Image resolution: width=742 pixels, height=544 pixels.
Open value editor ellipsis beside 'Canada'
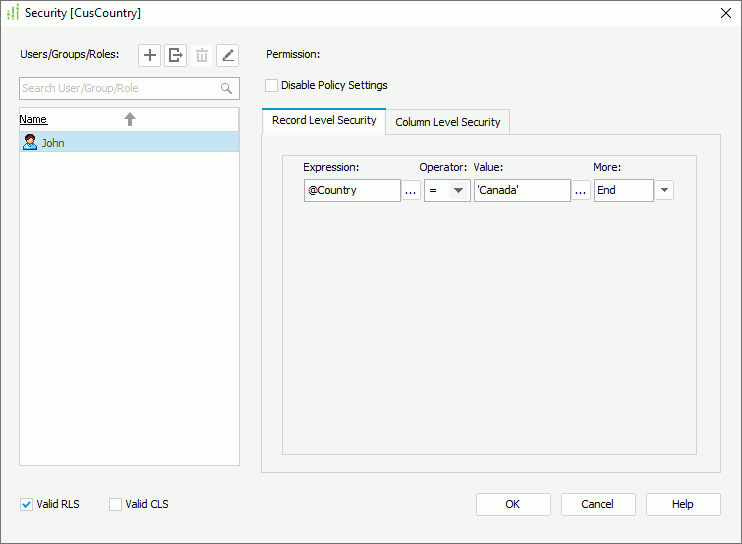pyautogui.click(x=581, y=191)
